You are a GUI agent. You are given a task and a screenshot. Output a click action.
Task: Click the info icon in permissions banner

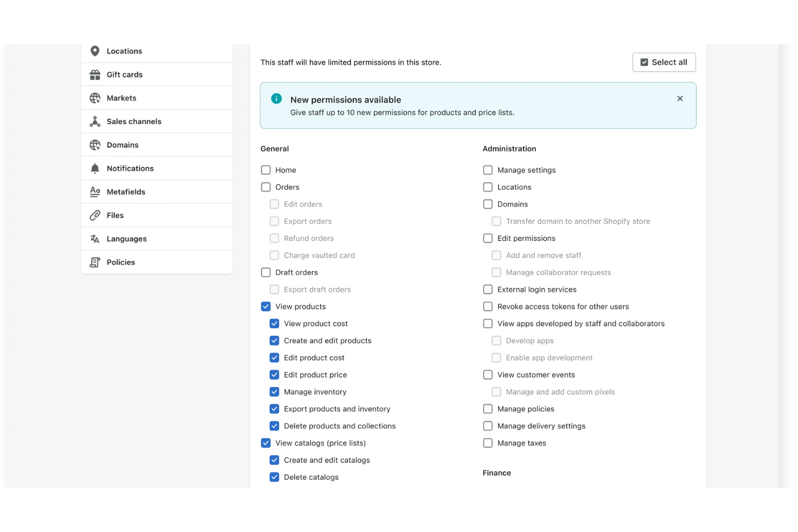(x=276, y=99)
